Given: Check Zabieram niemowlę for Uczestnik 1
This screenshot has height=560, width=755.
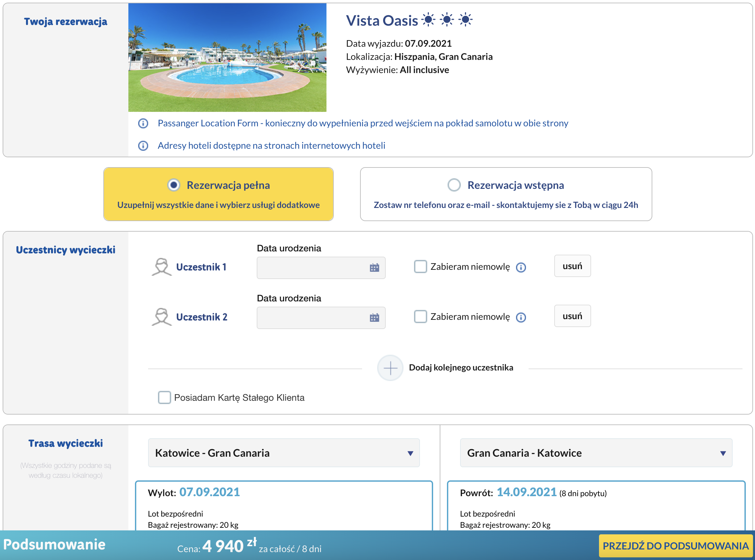Looking at the screenshot, I should tap(420, 267).
